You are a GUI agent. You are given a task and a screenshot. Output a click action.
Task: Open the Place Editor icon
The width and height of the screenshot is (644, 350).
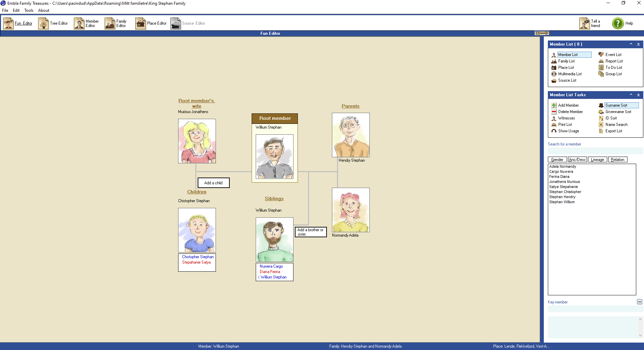[x=140, y=23]
